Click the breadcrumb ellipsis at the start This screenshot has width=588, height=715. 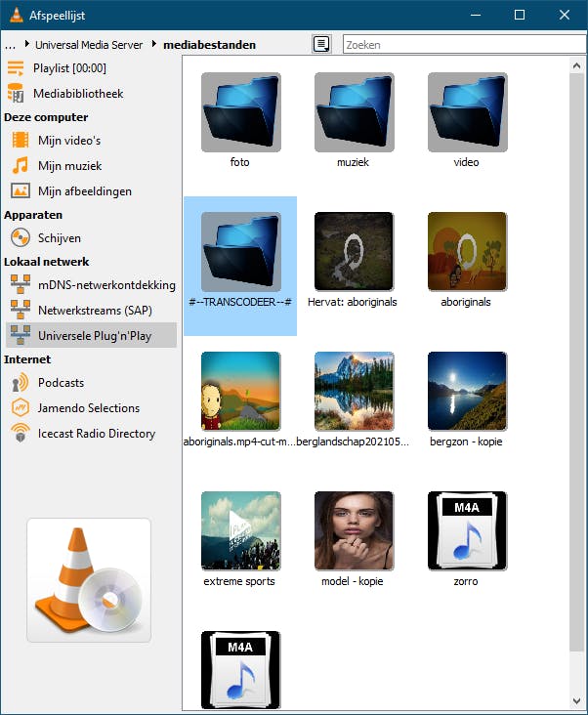(10, 45)
